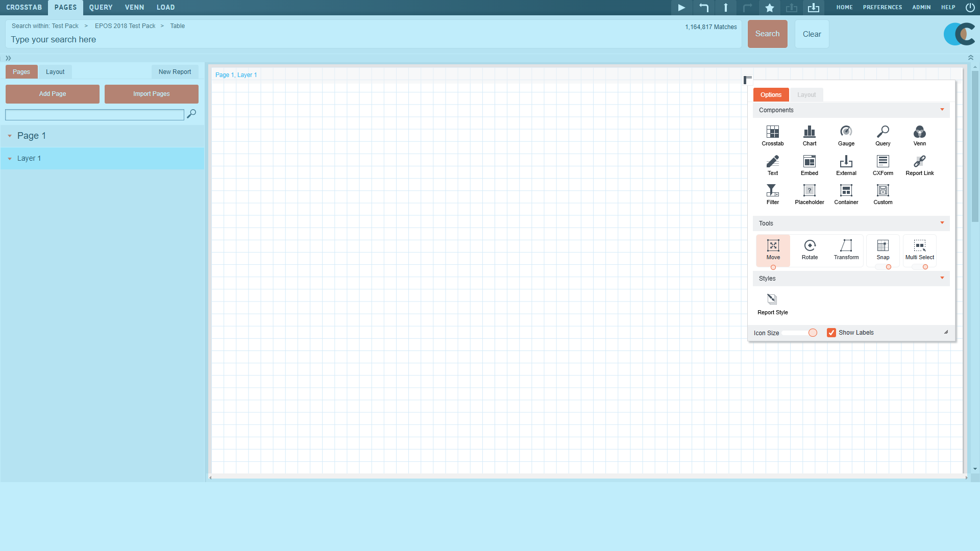Select the Report Link component
This screenshot has height=551, width=980.
919,164
